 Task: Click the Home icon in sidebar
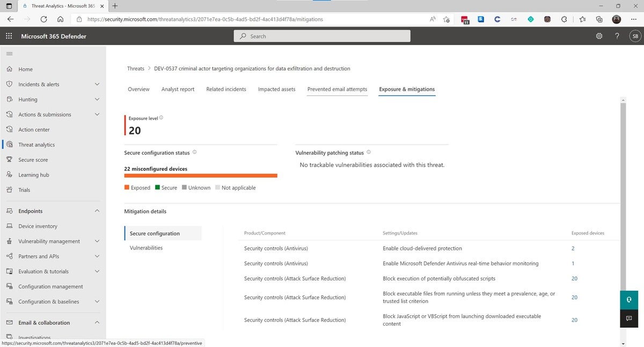pyautogui.click(x=9, y=69)
